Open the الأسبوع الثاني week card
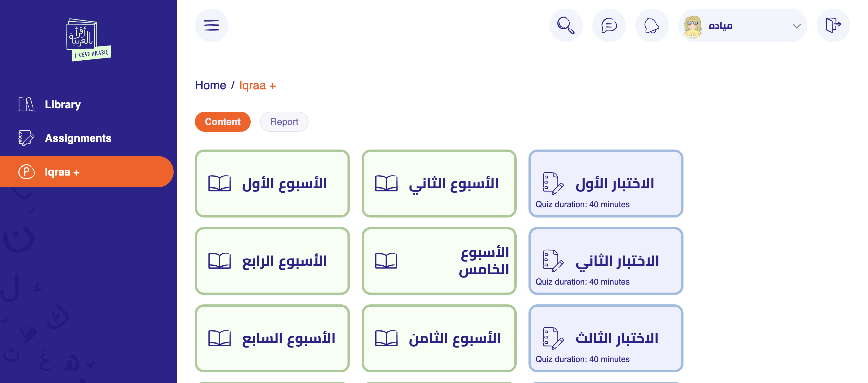The image size is (868, 383). 439,184
